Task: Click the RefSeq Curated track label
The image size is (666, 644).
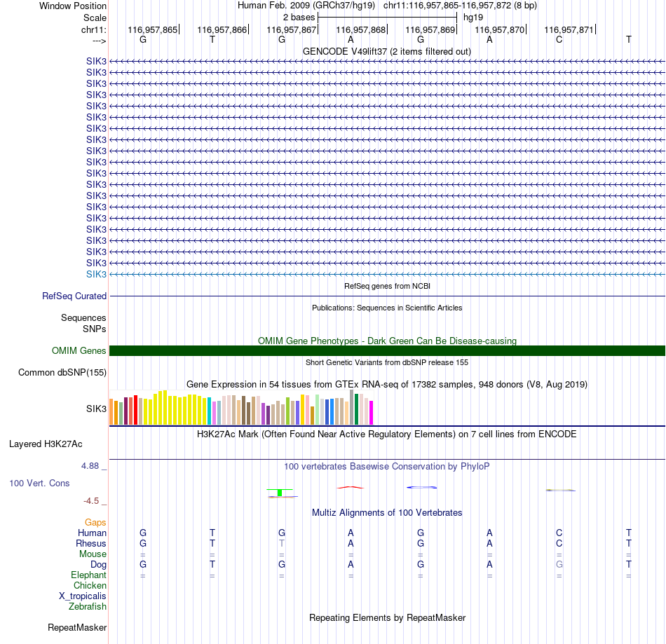Action: click(x=74, y=296)
